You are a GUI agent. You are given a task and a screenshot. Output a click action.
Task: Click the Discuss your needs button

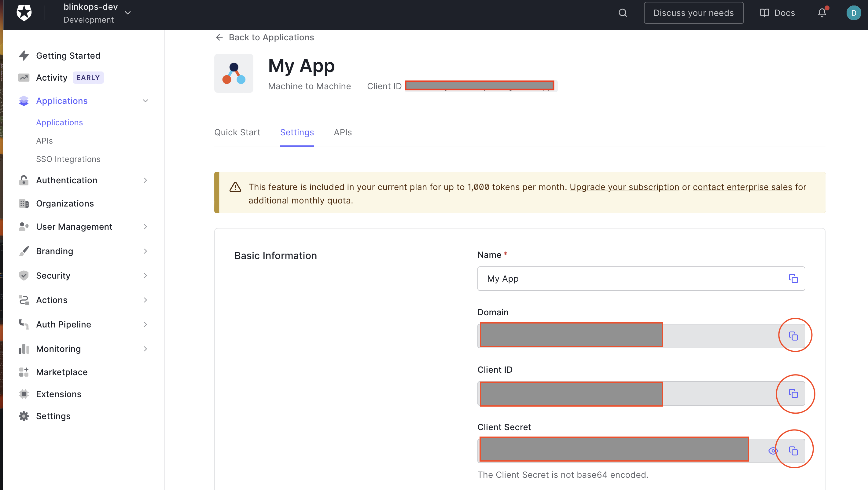[x=694, y=13]
